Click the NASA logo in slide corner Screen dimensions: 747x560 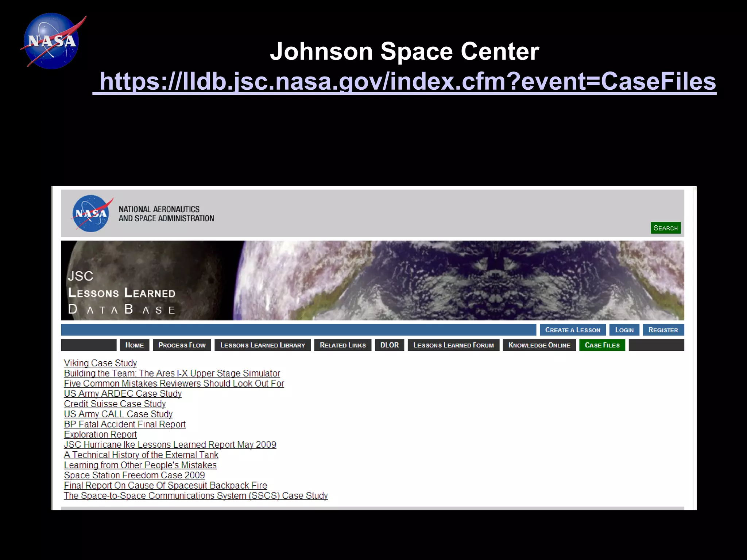click(53, 41)
